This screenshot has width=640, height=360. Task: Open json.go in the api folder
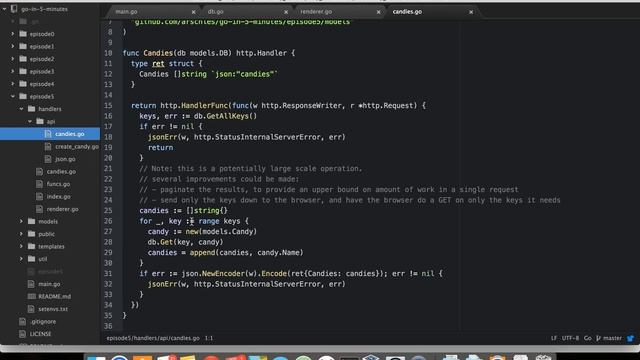coord(65,159)
